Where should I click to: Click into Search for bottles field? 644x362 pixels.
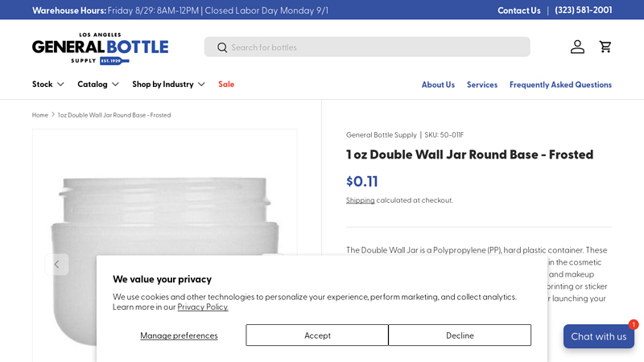(x=367, y=47)
